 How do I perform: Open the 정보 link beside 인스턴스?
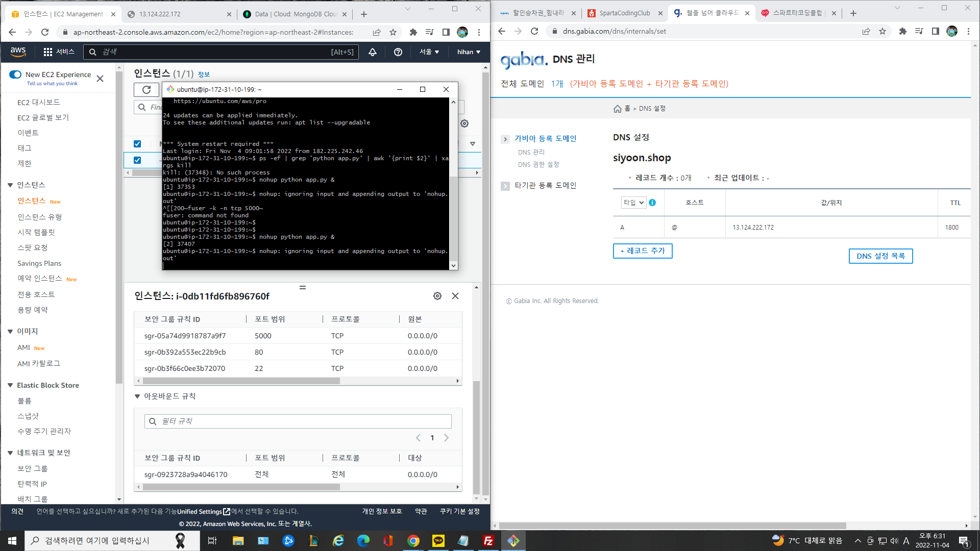[204, 74]
